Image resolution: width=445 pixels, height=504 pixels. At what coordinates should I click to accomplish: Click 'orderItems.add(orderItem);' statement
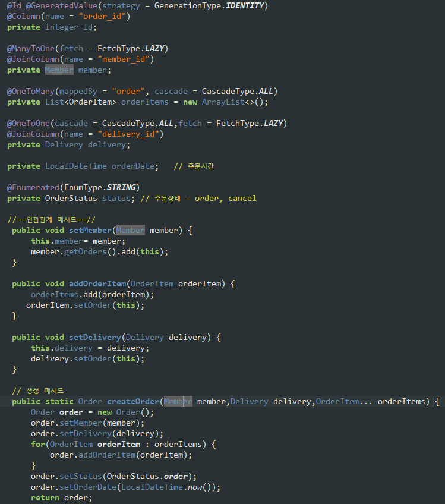click(x=92, y=294)
